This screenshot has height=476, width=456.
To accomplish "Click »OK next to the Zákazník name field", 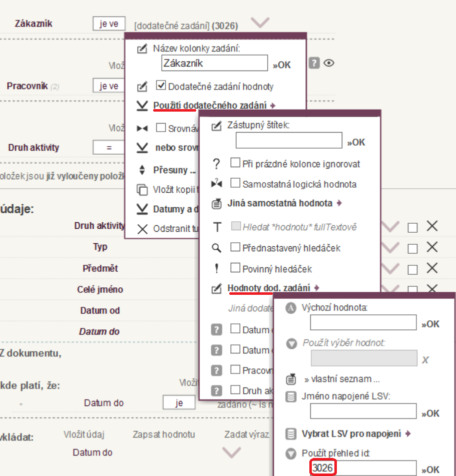I will (x=281, y=65).
